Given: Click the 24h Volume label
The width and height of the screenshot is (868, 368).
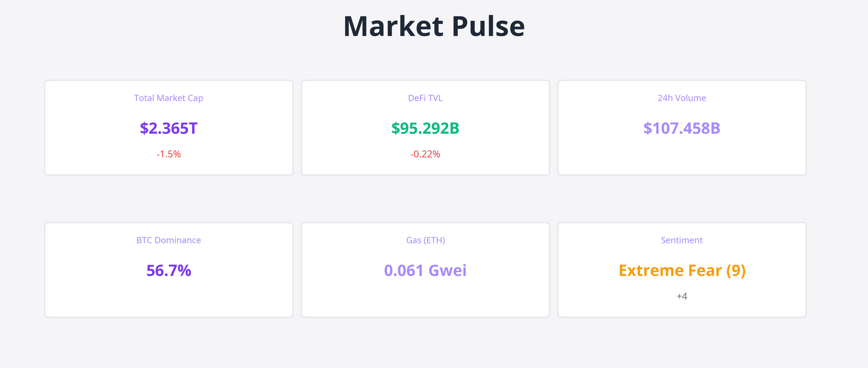Looking at the screenshot, I should 682,98.
